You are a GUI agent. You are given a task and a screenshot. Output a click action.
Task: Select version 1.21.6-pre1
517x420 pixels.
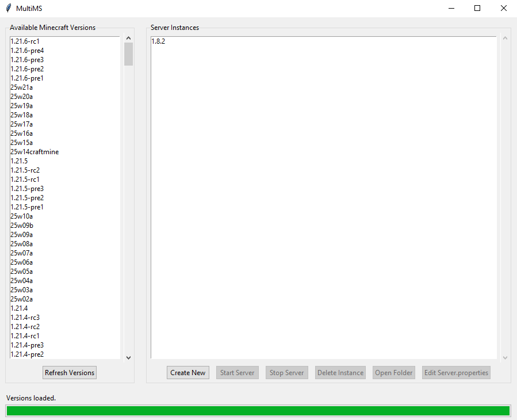(64, 78)
